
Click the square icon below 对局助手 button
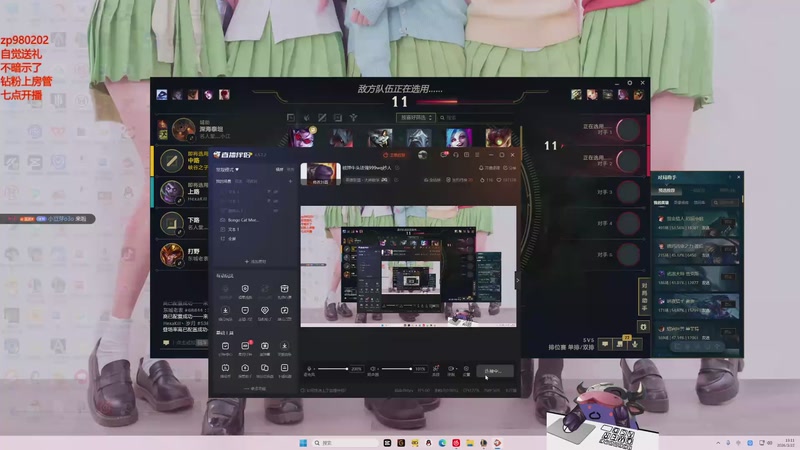(x=643, y=327)
